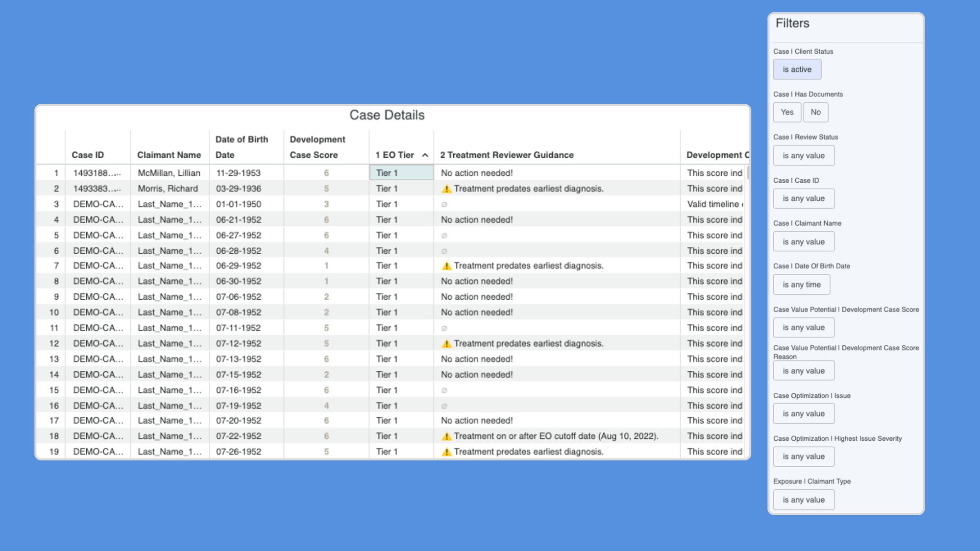Image resolution: width=980 pixels, height=551 pixels.
Task: Click birth date 06-21-1952
Action: click(238, 220)
